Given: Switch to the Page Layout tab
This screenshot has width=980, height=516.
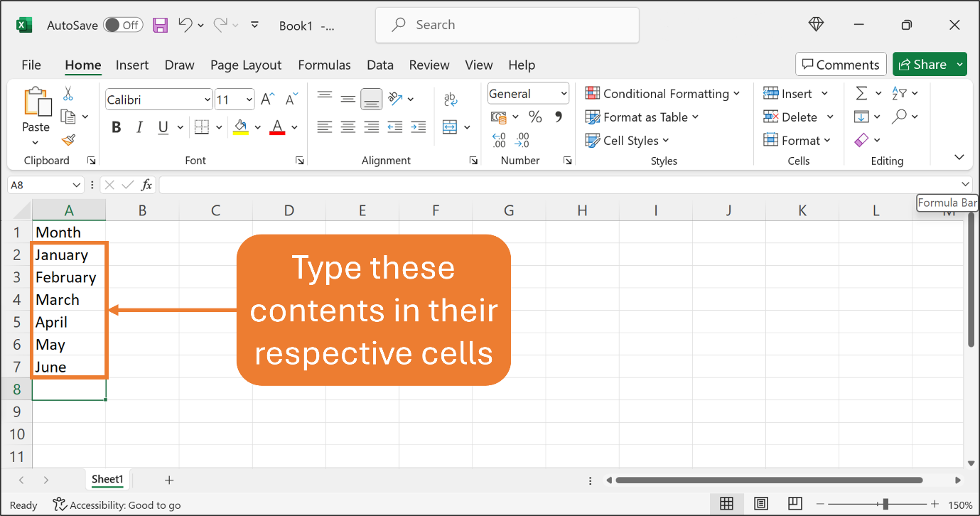Looking at the screenshot, I should (x=246, y=65).
